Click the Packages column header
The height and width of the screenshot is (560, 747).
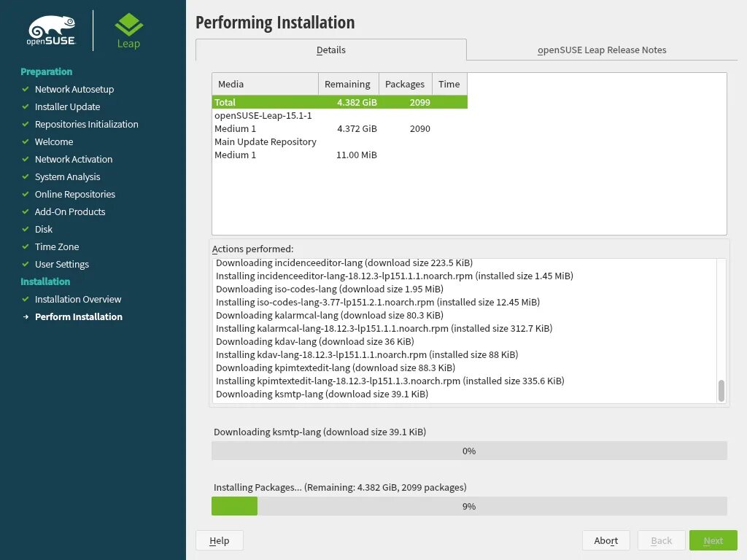click(x=405, y=85)
